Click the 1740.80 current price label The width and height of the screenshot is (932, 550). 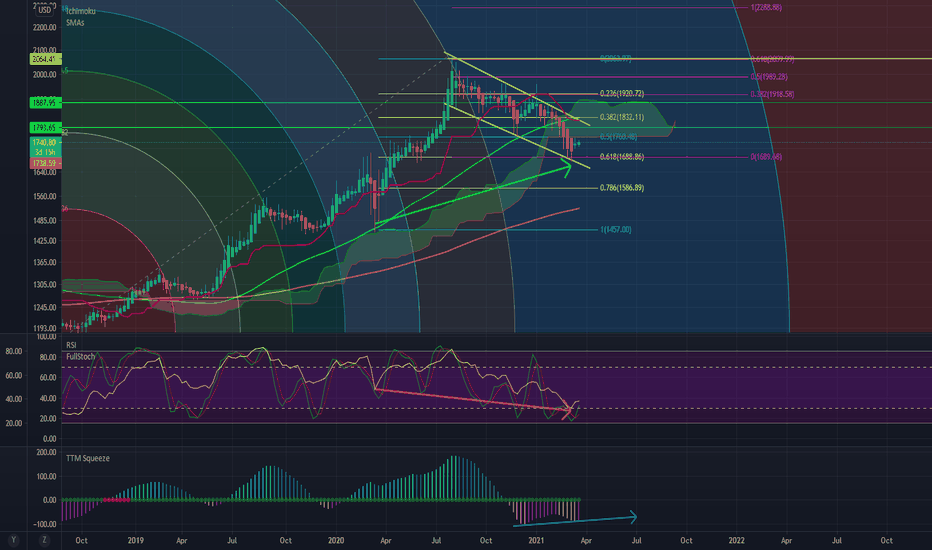coord(45,143)
